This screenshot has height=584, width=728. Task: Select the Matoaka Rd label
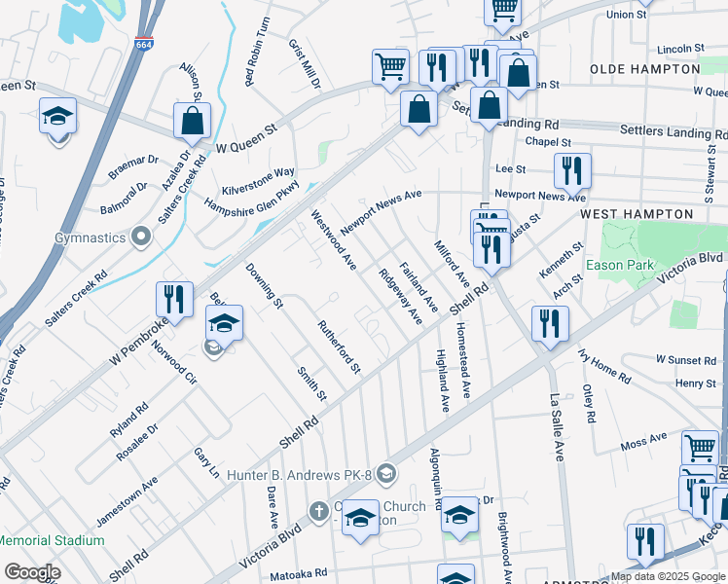click(299, 574)
